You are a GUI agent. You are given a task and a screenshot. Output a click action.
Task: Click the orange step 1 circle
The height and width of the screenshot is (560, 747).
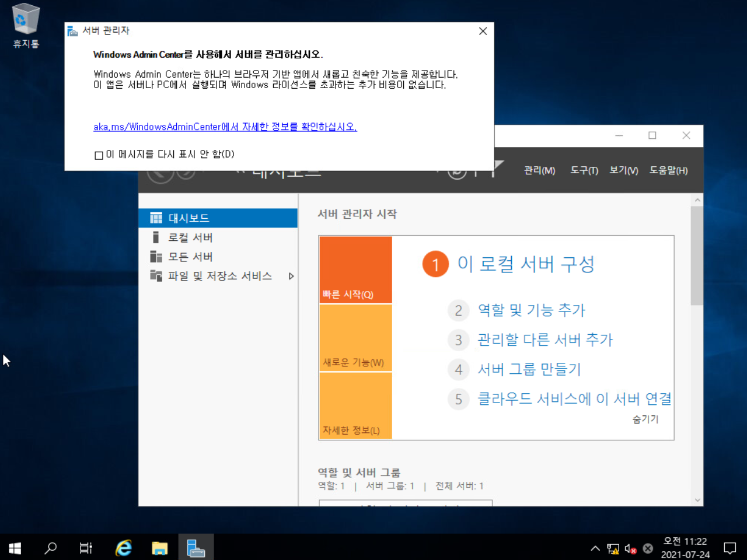[x=435, y=264]
